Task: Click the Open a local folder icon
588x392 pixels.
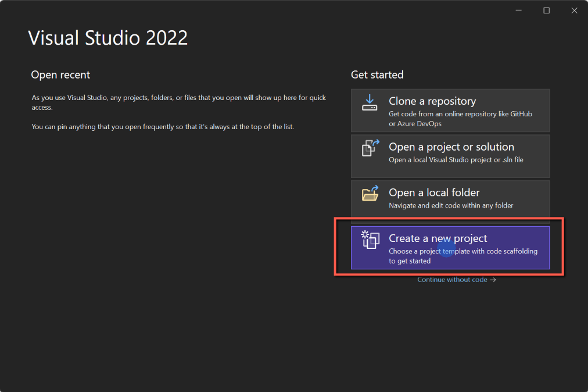Action: pyautogui.click(x=370, y=194)
